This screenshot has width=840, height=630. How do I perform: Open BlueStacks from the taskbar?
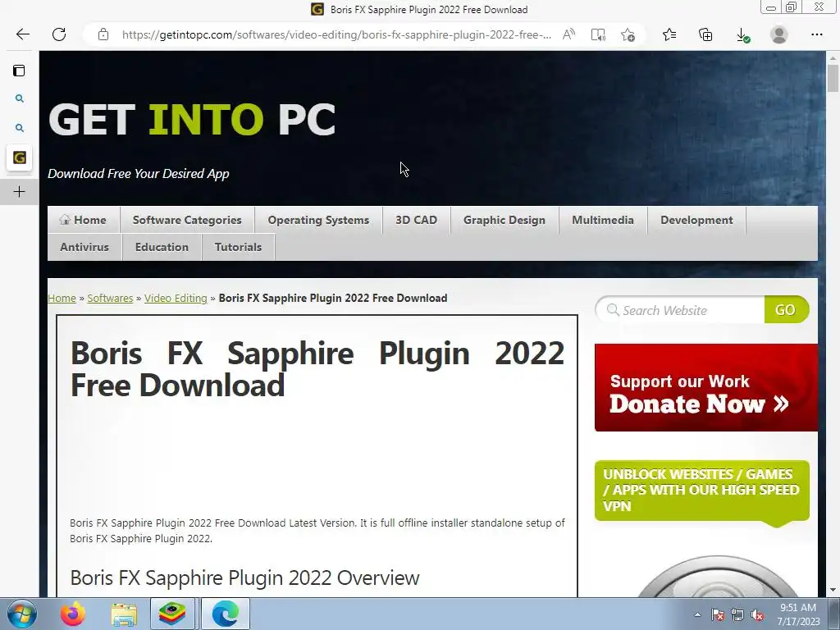172,614
